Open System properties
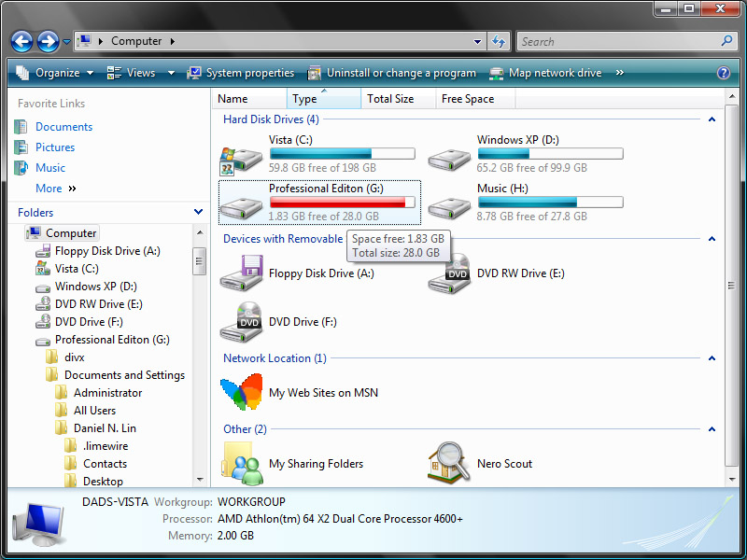The height and width of the screenshot is (560, 747). (241, 73)
